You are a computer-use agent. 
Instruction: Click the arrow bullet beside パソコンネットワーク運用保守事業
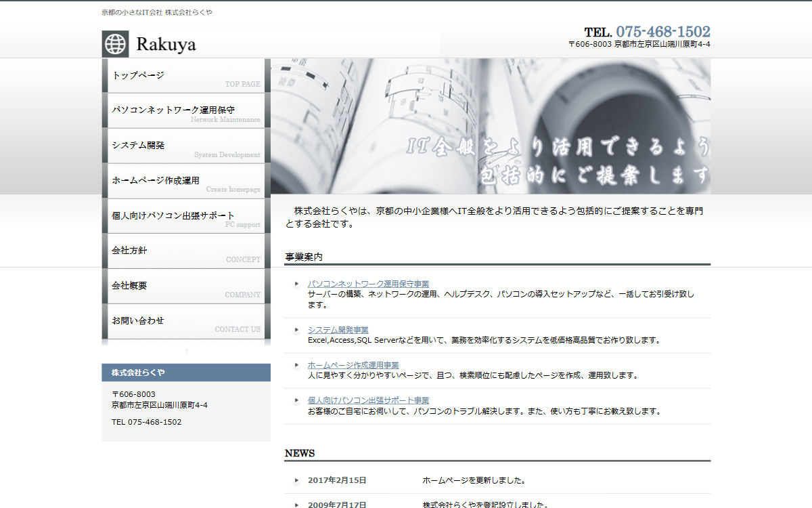tap(296, 284)
